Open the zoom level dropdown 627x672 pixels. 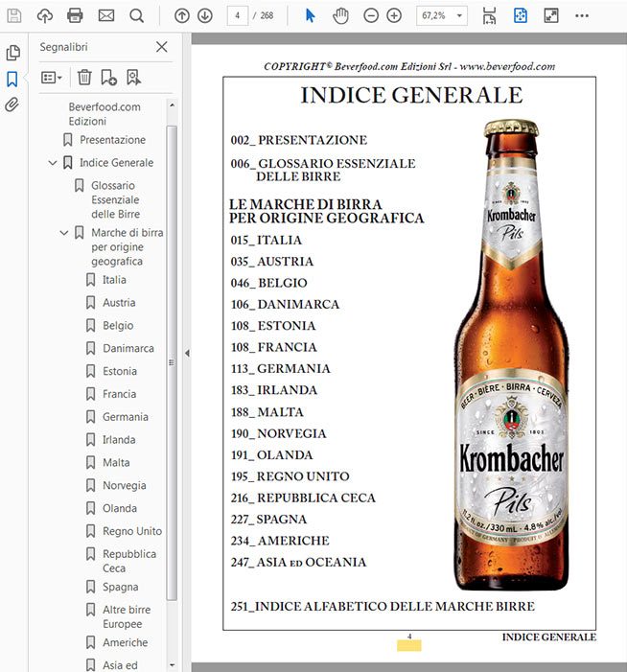(x=442, y=15)
